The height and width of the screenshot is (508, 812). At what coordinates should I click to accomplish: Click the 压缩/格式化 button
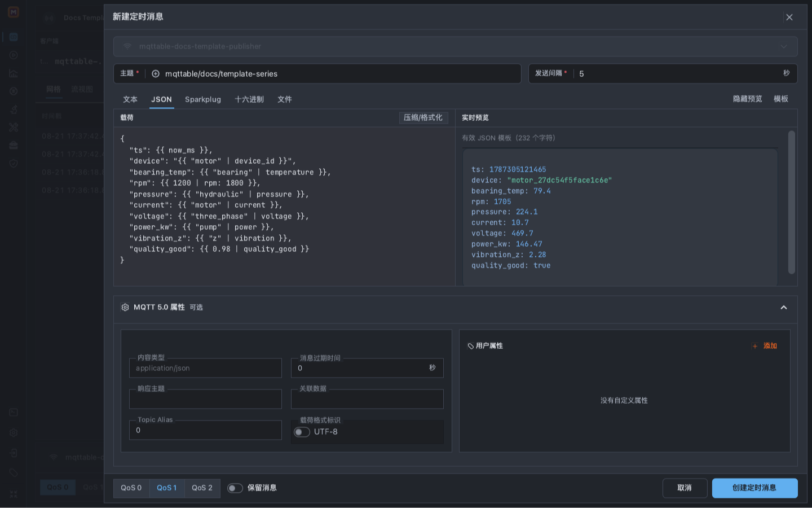(x=423, y=117)
